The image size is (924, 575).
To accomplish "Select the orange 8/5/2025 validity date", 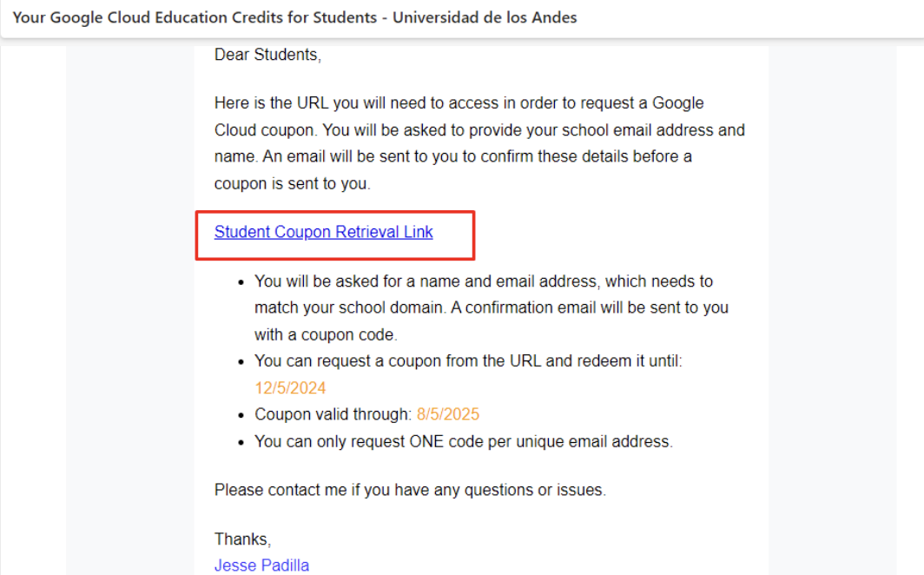I will coord(448,414).
